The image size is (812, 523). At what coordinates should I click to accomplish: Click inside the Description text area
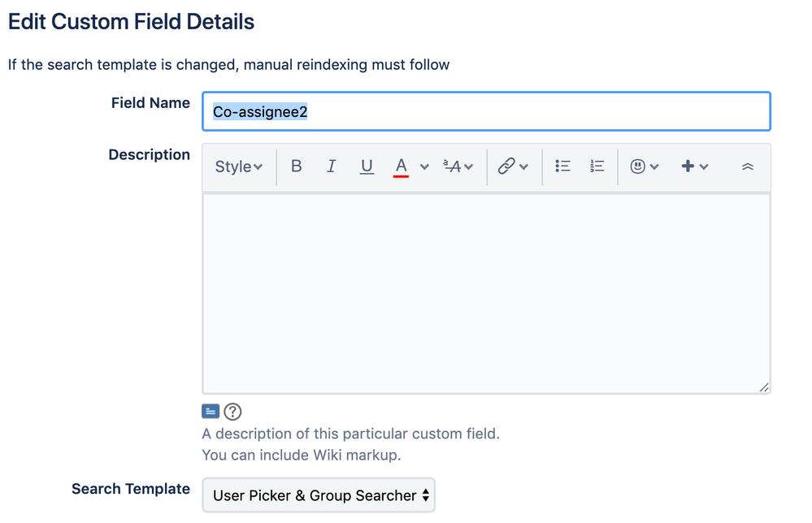pyautogui.click(x=486, y=293)
